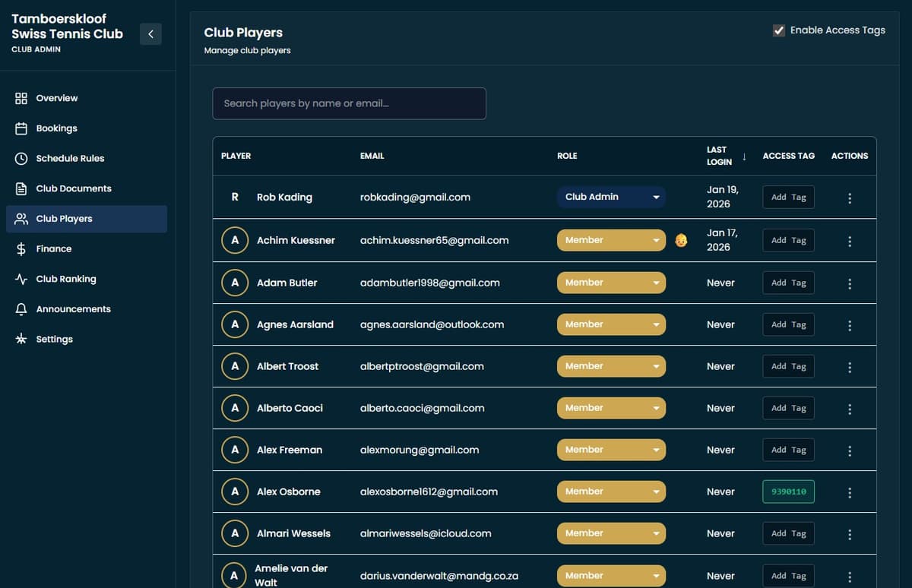
Task: Disable the Enable Access Tags checkbox
Action: [x=779, y=30]
